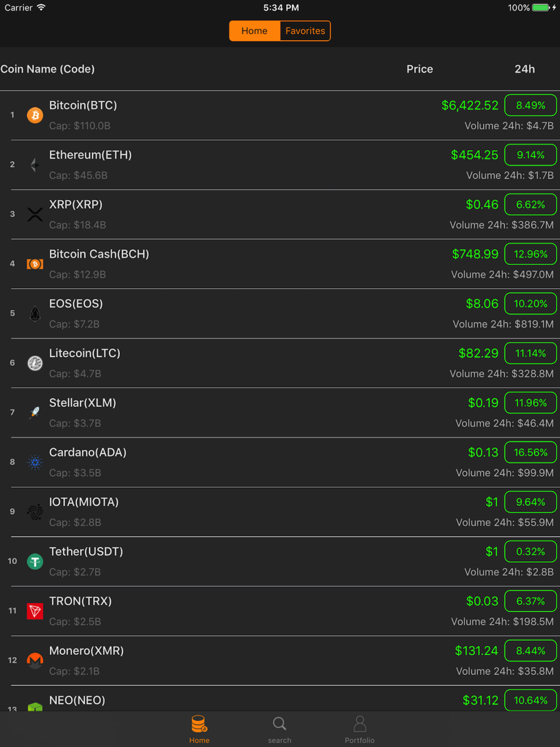Tap the Bitcoin Cash logo icon
Screen dimensions: 560x747
point(35,264)
